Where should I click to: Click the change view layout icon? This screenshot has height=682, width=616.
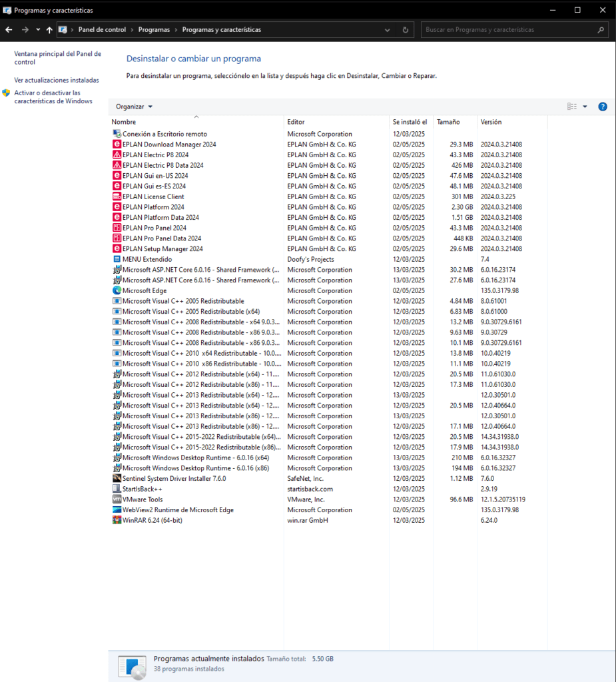(572, 107)
